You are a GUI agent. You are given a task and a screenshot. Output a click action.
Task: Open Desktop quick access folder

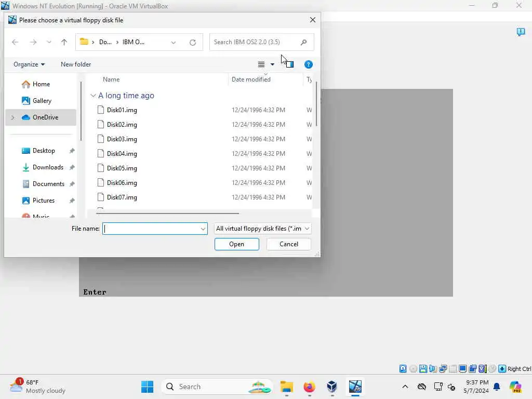(44, 151)
